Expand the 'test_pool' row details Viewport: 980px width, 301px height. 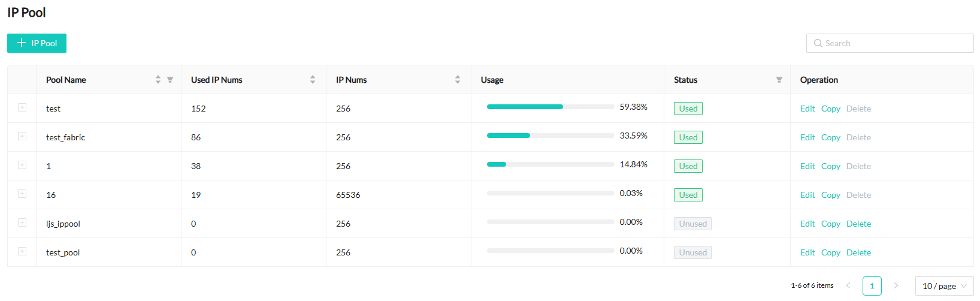(22, 251)
